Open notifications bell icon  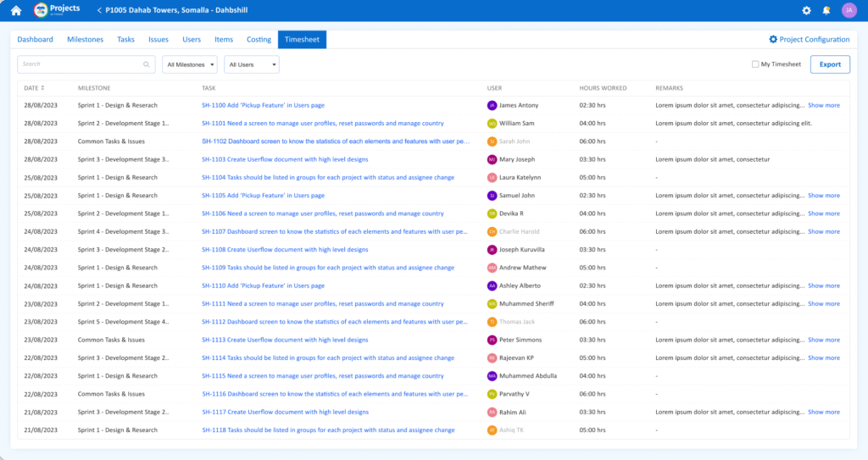pyautogui.click(x=826, y=10)
